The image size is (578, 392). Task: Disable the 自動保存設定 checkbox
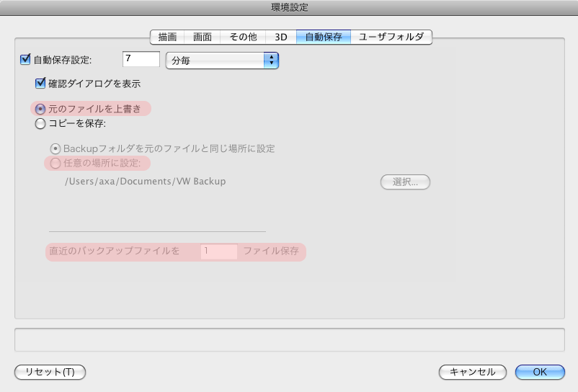(25, 60)
